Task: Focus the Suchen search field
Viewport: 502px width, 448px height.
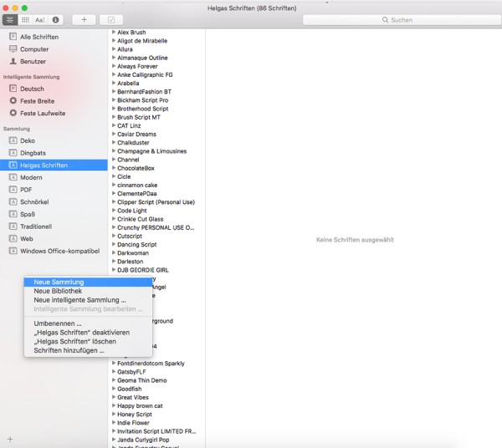Action: tap(402, 20)
